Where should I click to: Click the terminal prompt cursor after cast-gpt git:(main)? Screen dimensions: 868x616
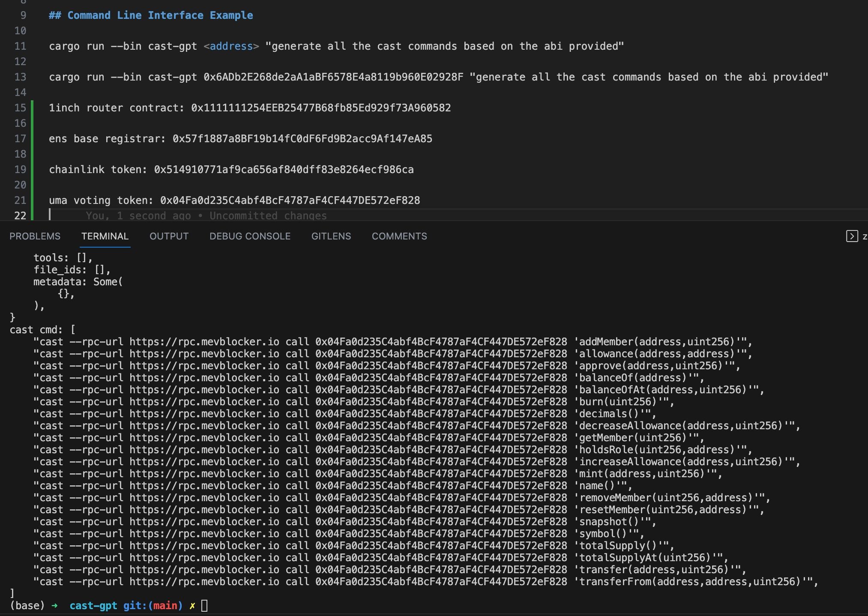click(204, 606)
